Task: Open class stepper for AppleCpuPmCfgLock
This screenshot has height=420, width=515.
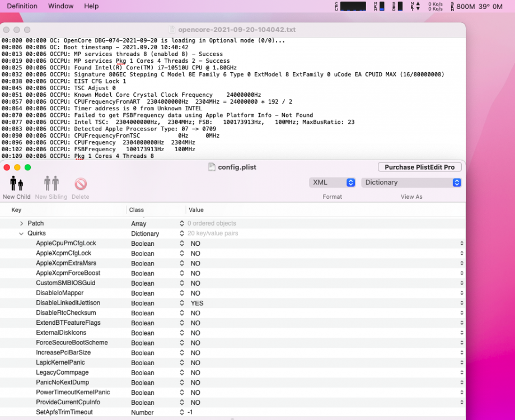Action: tap(181, 244)
